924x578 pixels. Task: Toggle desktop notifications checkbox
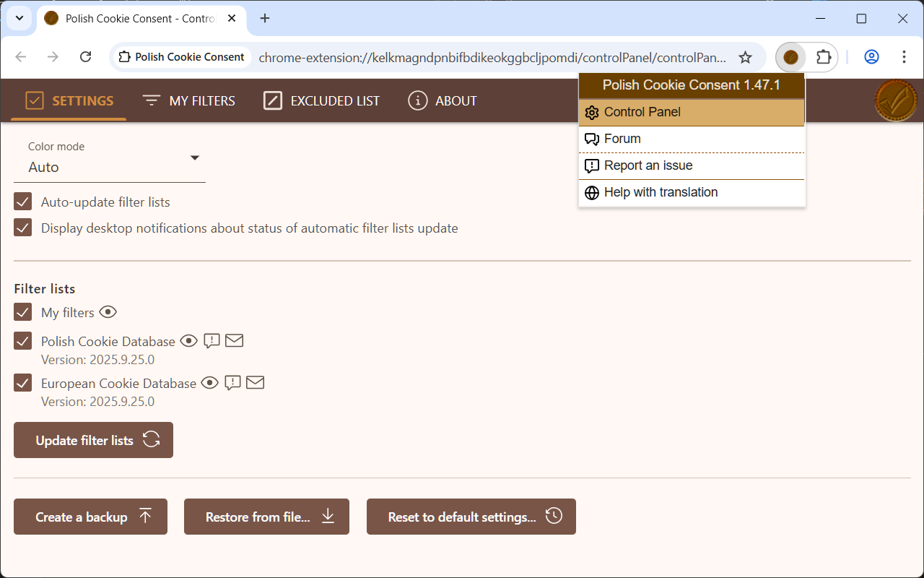[23, 228]
